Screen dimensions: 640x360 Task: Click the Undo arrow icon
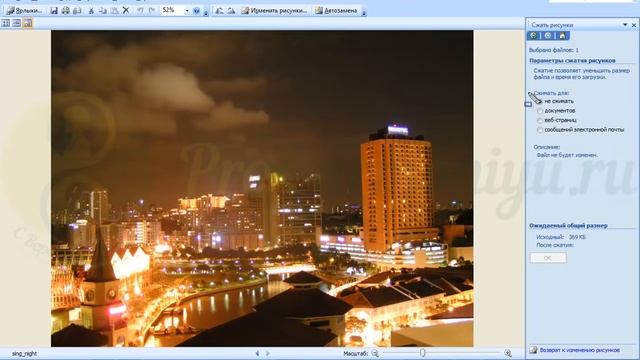tap(140, 11)
